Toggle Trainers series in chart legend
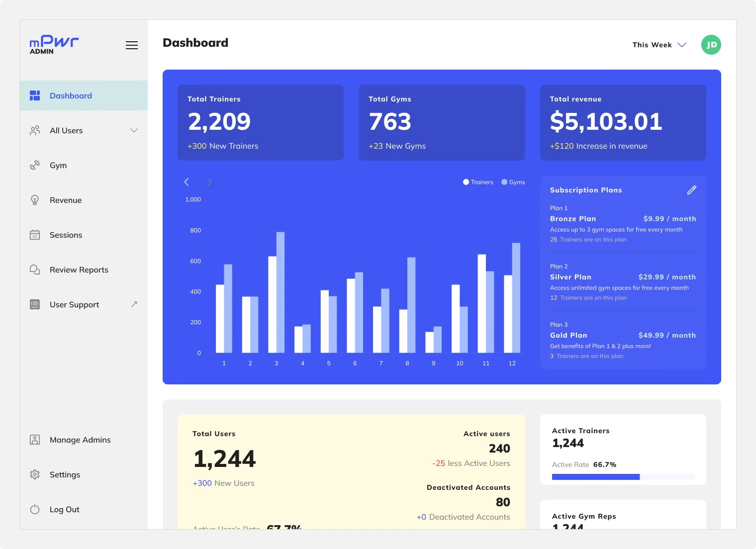 478,182
